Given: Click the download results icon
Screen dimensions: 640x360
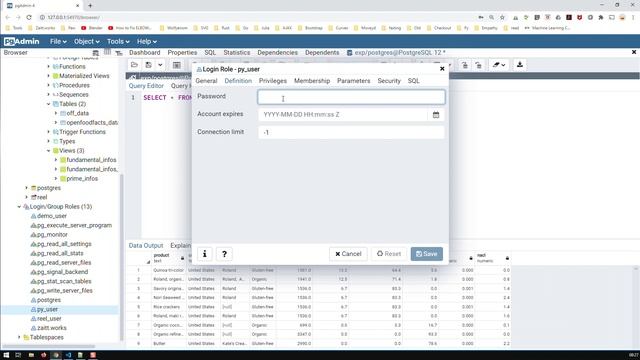Looking at the screenshot, I should [x=520, y=64].
